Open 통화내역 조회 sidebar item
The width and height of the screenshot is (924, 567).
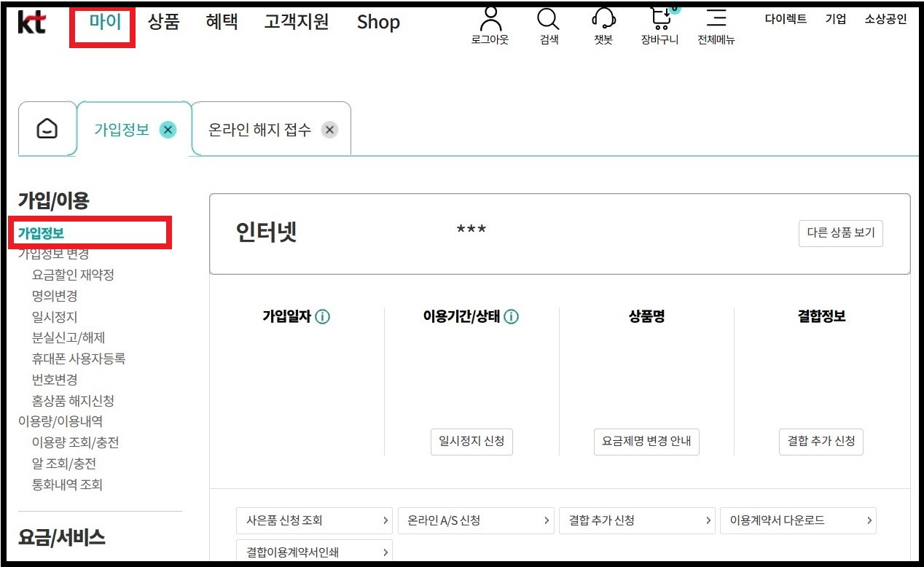point(67,485)
